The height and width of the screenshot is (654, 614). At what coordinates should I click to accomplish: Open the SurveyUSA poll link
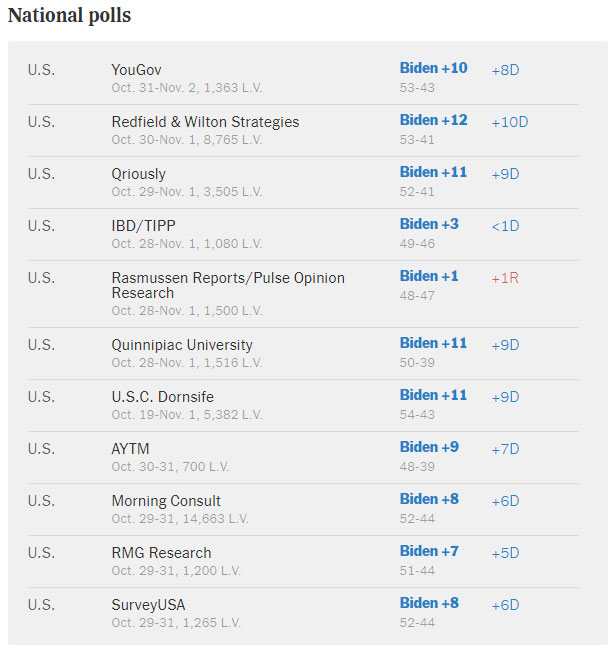(x=148, y=605)
